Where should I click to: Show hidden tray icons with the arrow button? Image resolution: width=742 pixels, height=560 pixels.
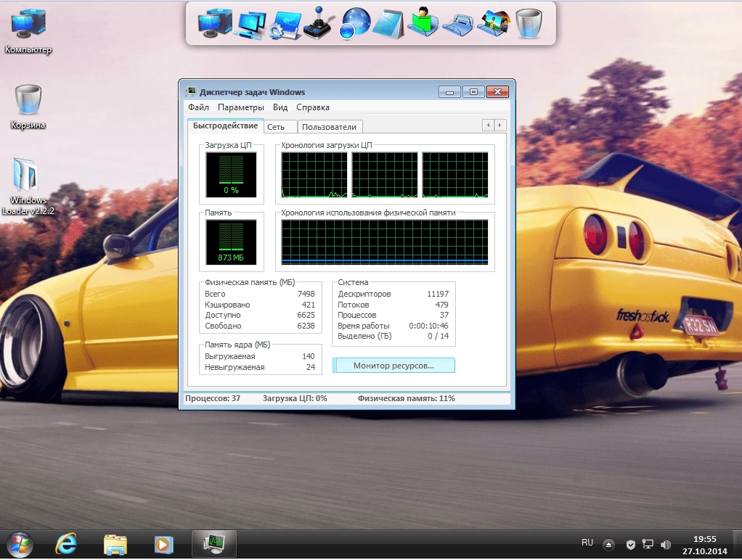point(608,545)
